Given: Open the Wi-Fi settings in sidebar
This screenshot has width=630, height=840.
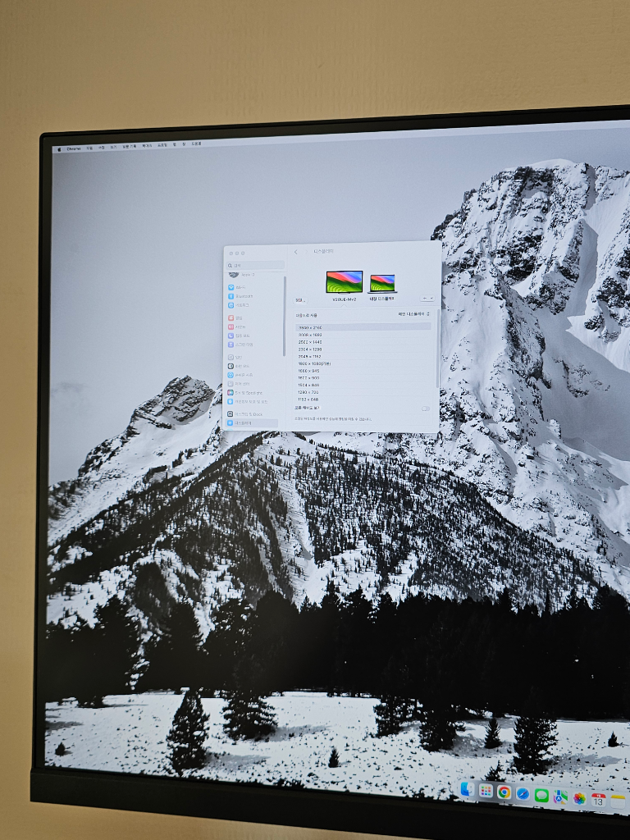Looking at the screenshot, I should pos(240,287).
